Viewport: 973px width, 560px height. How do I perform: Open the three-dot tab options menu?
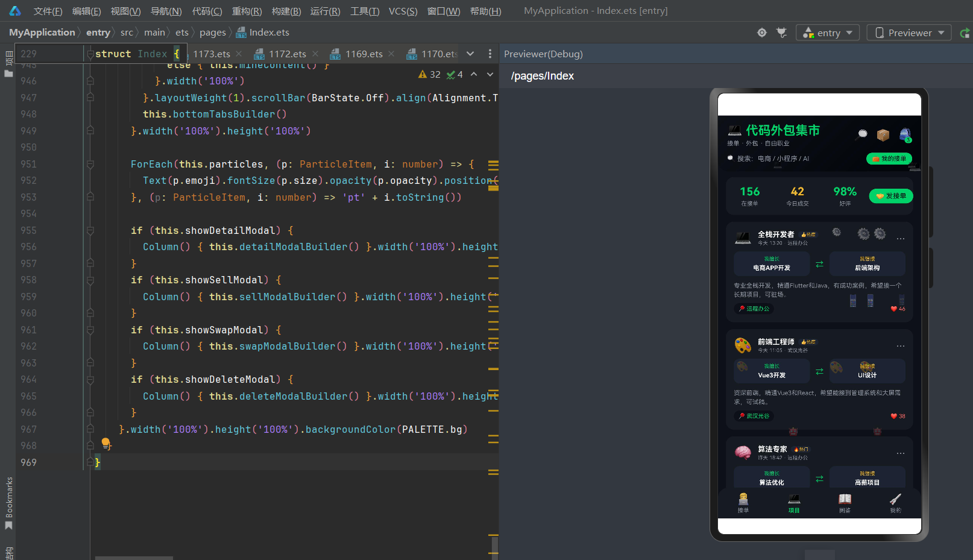coord(490,54)
